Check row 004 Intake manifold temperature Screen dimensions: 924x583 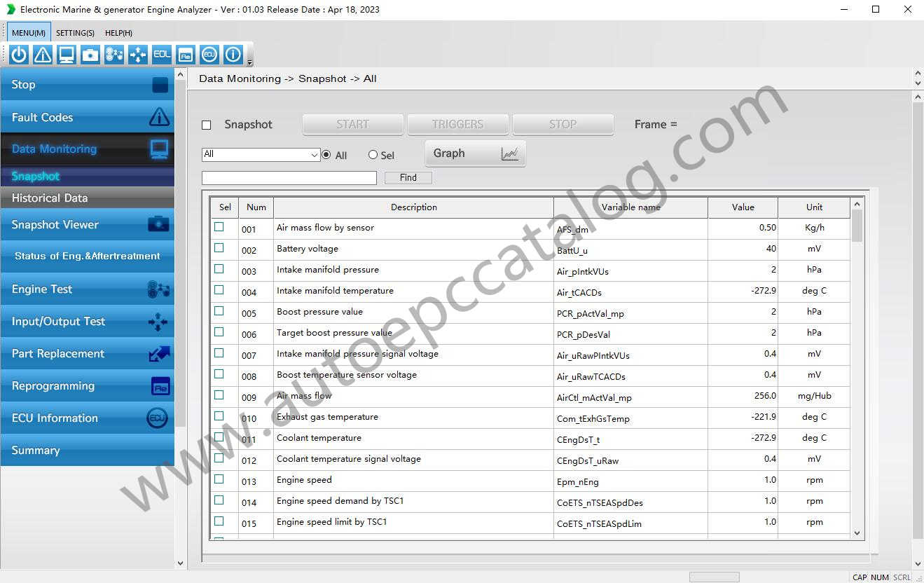[x=219, y=290]
